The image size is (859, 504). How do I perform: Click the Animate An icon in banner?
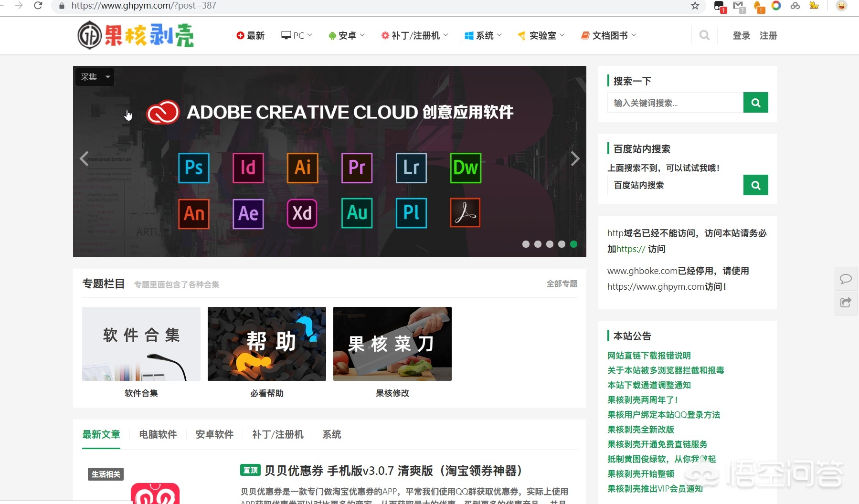coord(194,213)
